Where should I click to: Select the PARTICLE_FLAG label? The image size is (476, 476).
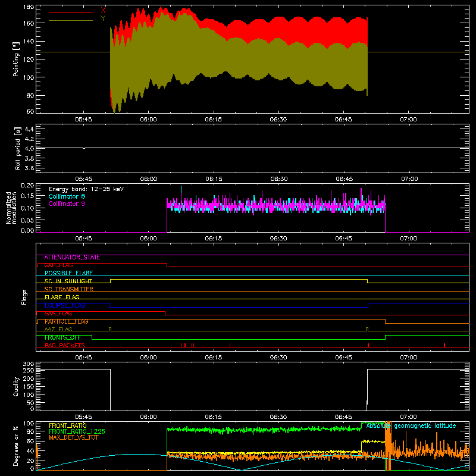67,321
